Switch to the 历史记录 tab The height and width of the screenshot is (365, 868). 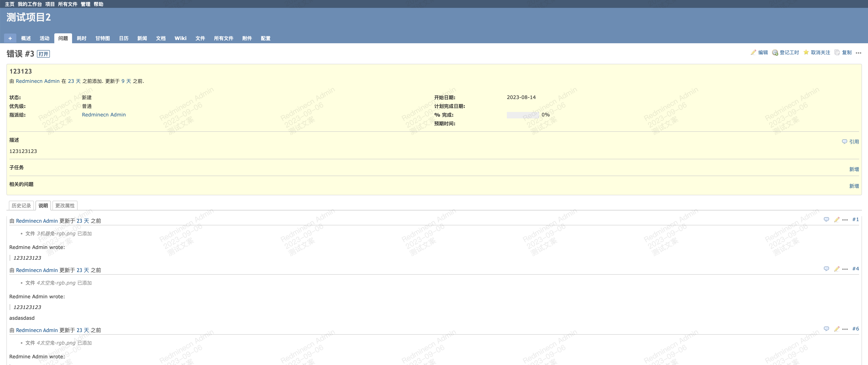coord(21,206)
